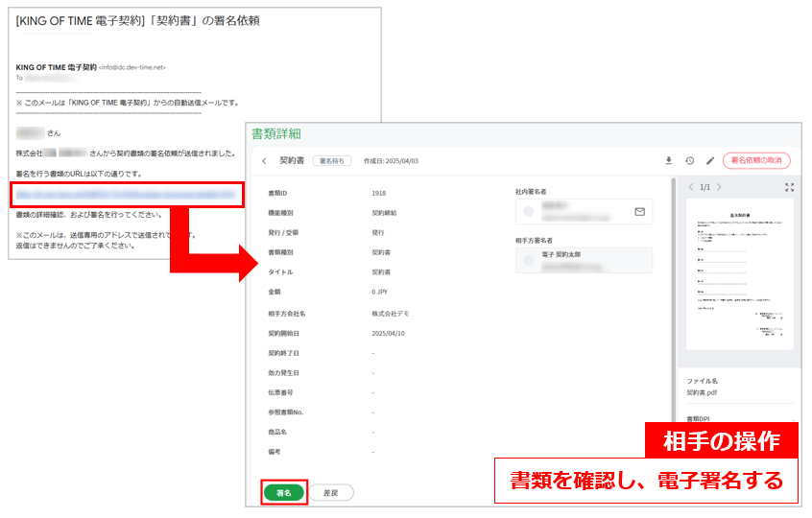Click the 参照書類No. field label
This screenshot has width=812, height=518.
tap(285, 412)
